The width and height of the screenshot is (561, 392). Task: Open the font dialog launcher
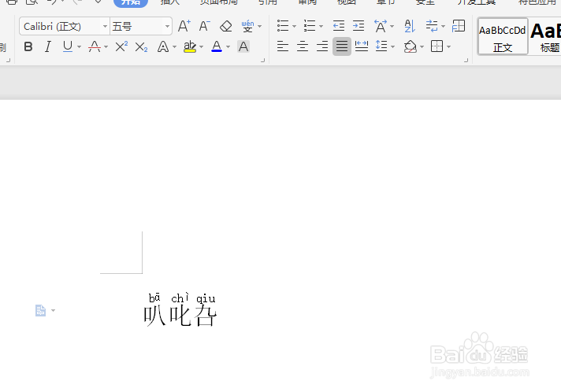point(263,61)
